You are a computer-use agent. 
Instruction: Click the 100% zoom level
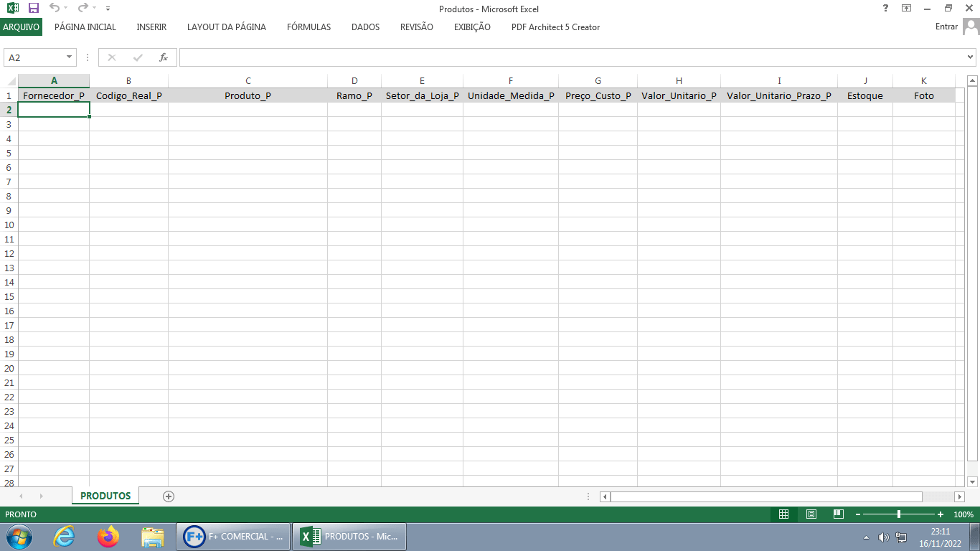click(x=963, y=514)
